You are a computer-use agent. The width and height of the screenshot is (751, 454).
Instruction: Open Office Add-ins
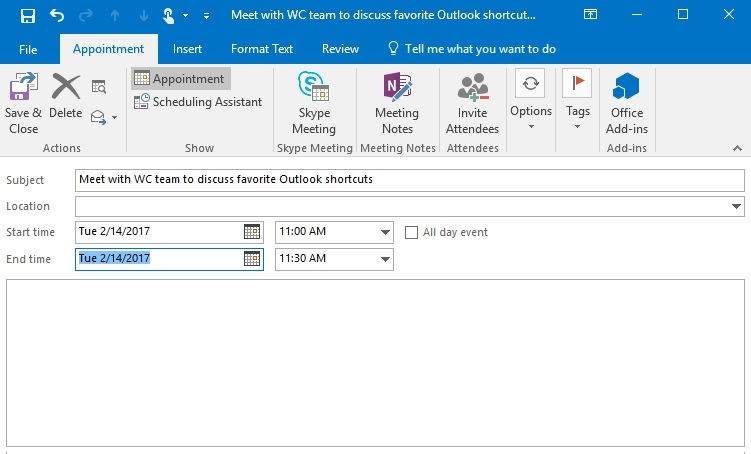click(x=626, y=103)
